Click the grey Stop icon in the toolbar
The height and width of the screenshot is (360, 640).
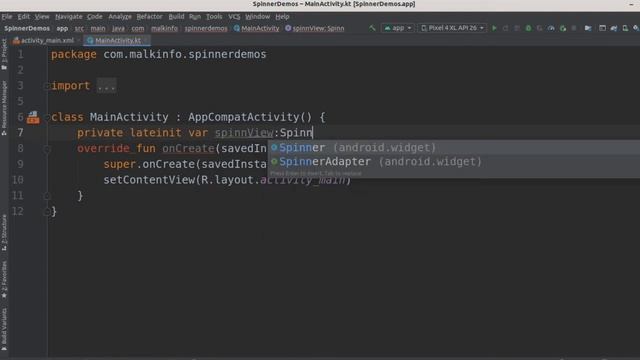[x=574, y=28]
